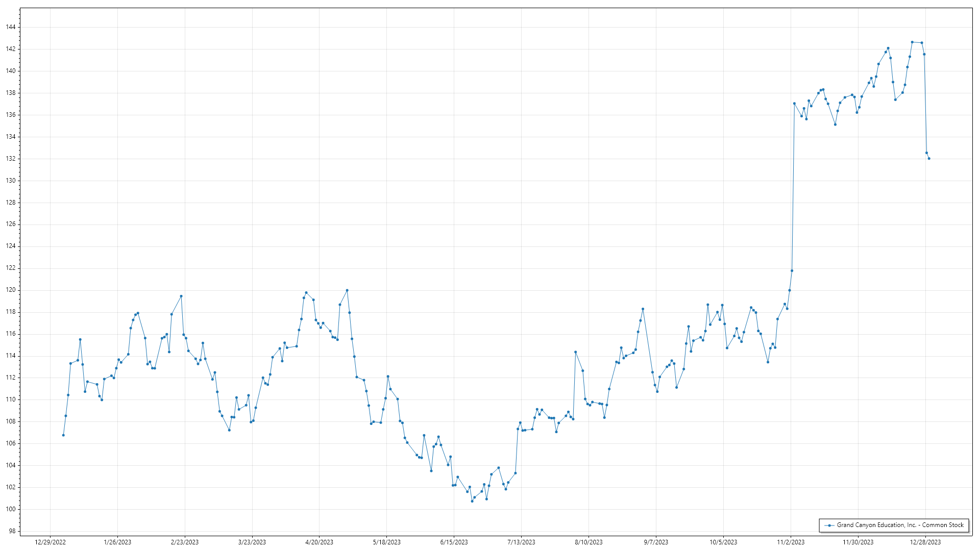Viewport: 980px width, 551px height.
Task: Select the 6/15/2023 date tick label
Action: 454,542
